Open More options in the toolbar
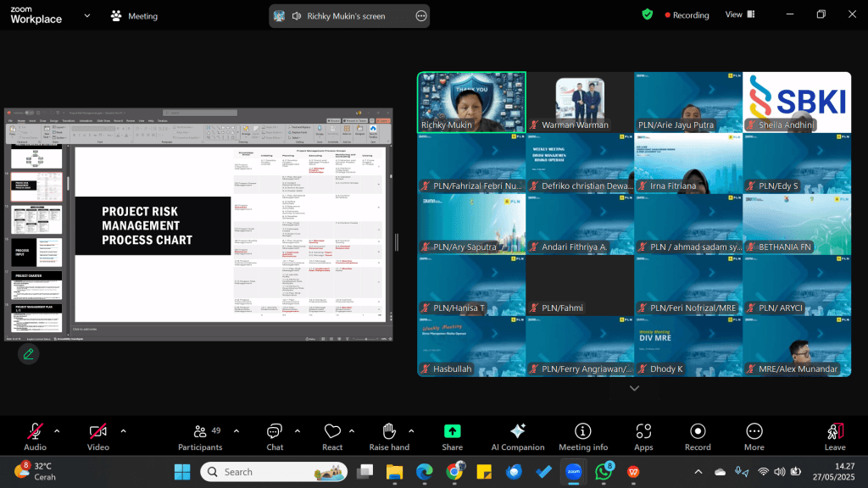The image size is (868, 488). click(754, 436)
